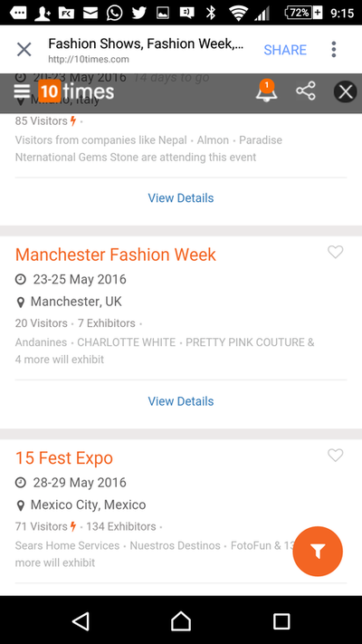Tap the 10times logo
The height and width of the screenshot is (644, 362).
tap(77, 91)
